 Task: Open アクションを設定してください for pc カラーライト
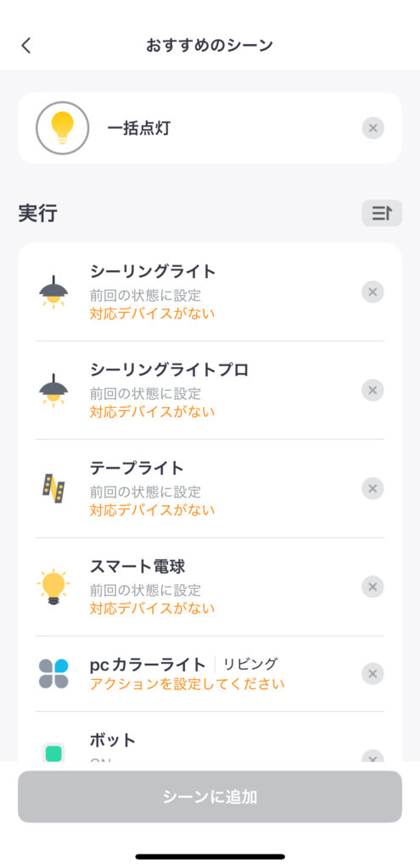tap(188, 684)
